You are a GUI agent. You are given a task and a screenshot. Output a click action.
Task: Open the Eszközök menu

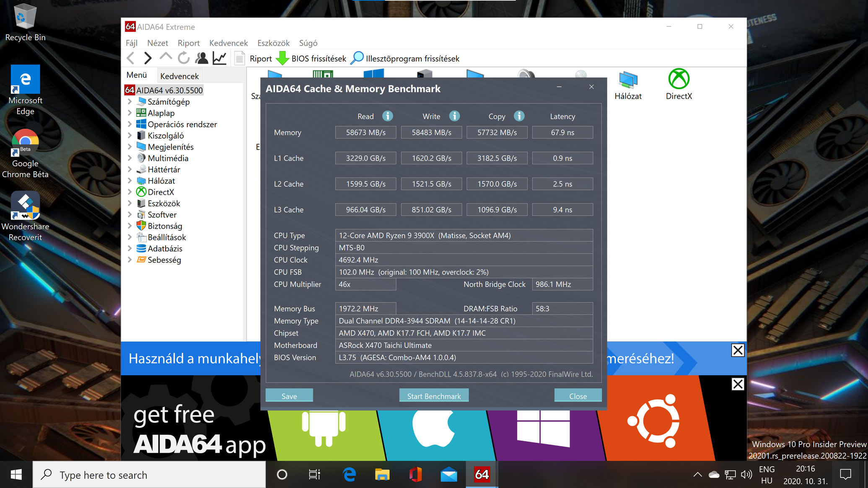(273, 43)
